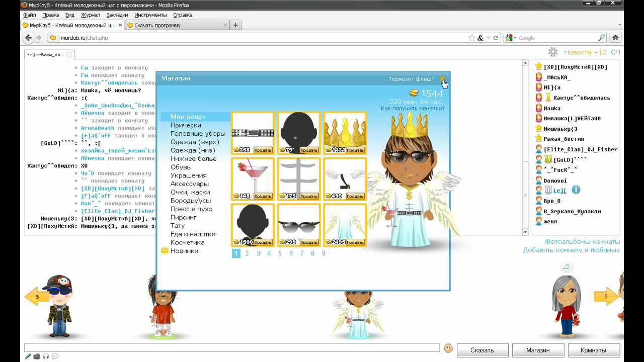Select the Очки, маски category
Screen dimensions: 644x362
(x=190, y=192)
